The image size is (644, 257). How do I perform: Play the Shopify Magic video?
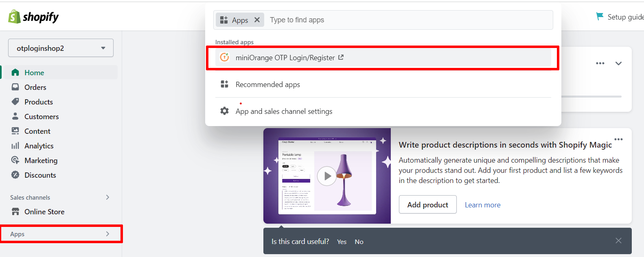(x=327, y=176)
